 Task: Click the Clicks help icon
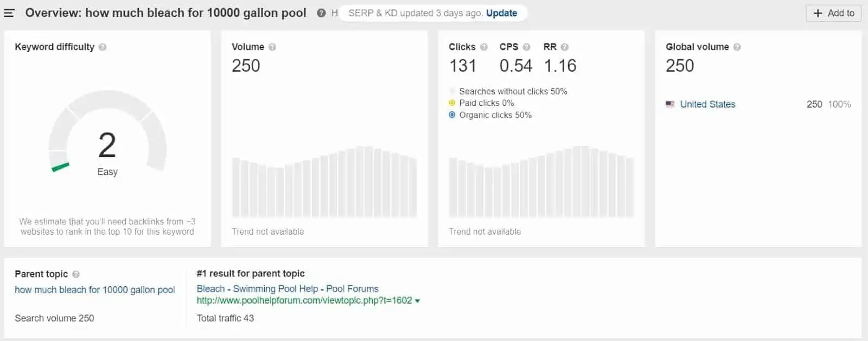click(x=484, y=47)
